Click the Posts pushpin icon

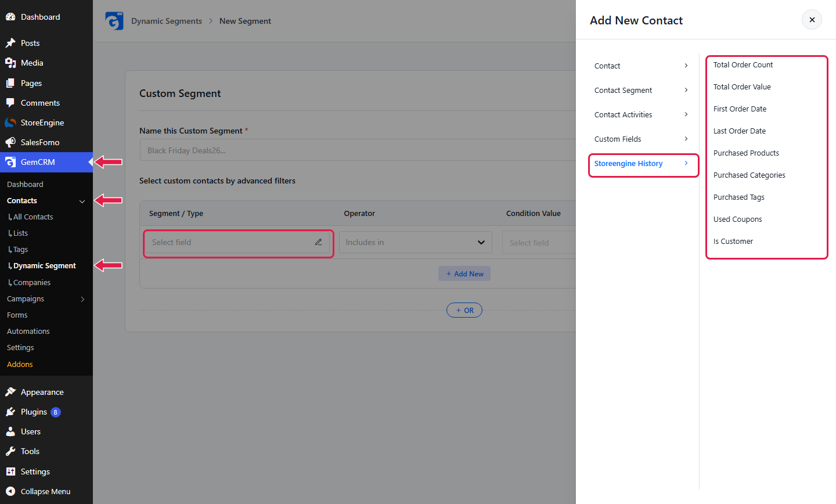click(x=10, y=43)
